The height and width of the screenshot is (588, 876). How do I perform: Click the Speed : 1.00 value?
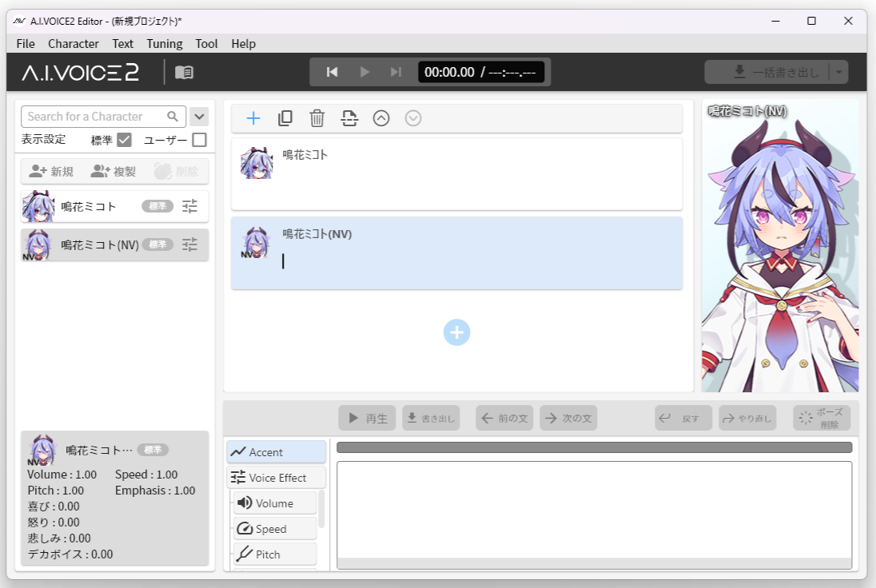[146, 475]
